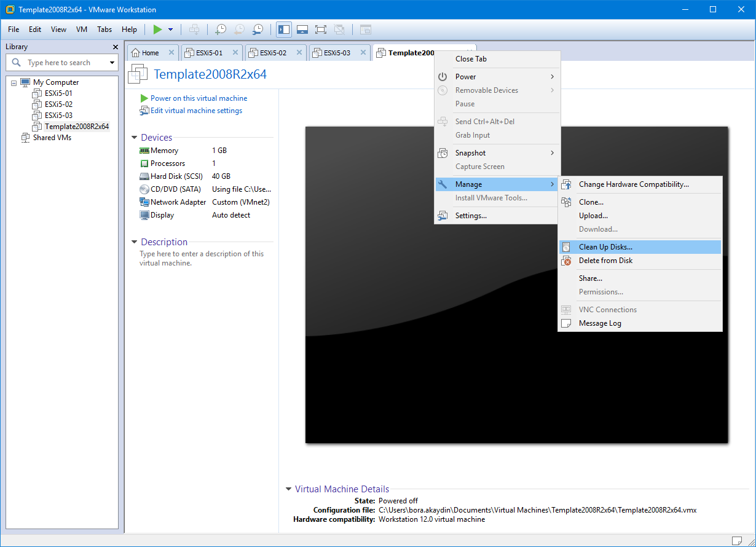Open the Snapshot Manager toolbar icon
This screenshot has width=756, height=547.
(258, 29)
